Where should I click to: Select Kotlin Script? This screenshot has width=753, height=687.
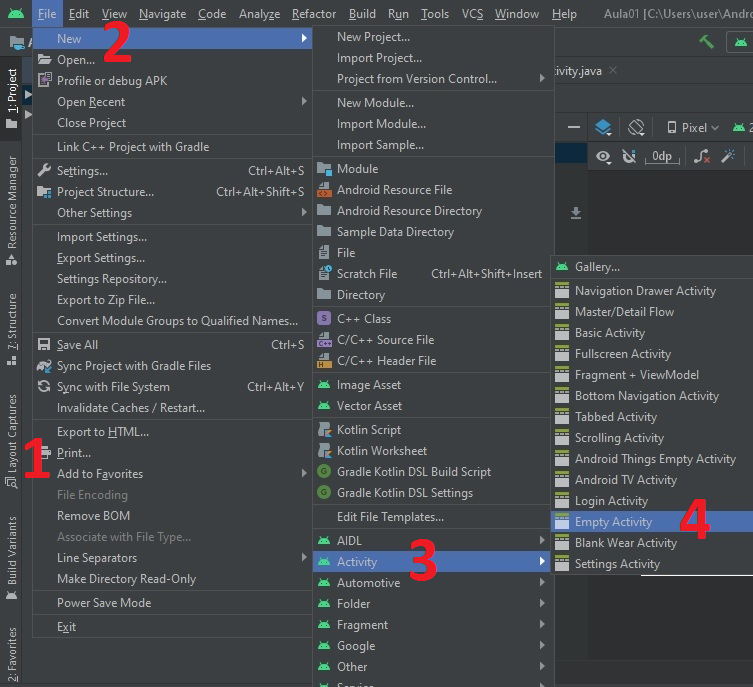pos(432,430)
